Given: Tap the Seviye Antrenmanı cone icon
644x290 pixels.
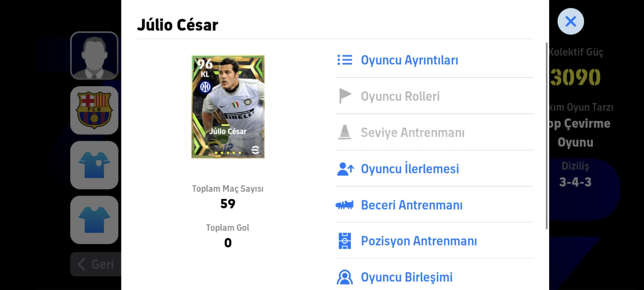Looking at the screenshot, I should pyautogui.click(x=345, y=132).
